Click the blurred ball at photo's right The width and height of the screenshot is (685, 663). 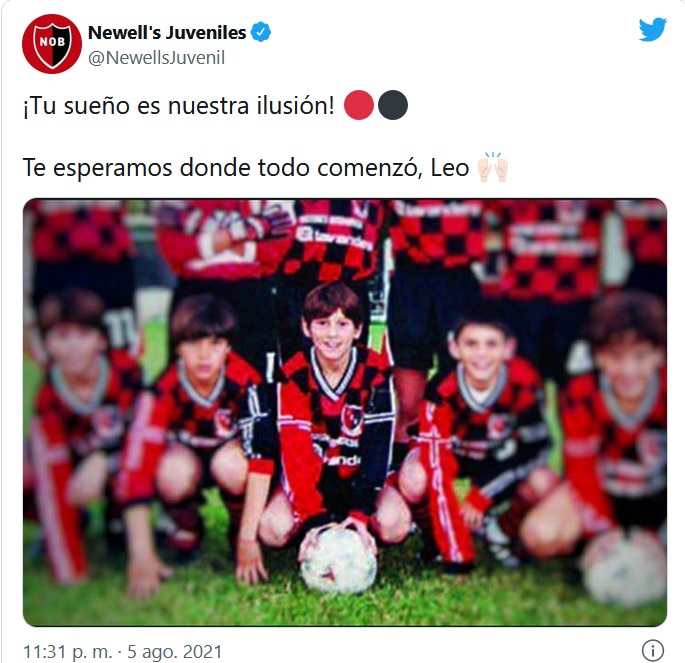click(x=622, y=568)
